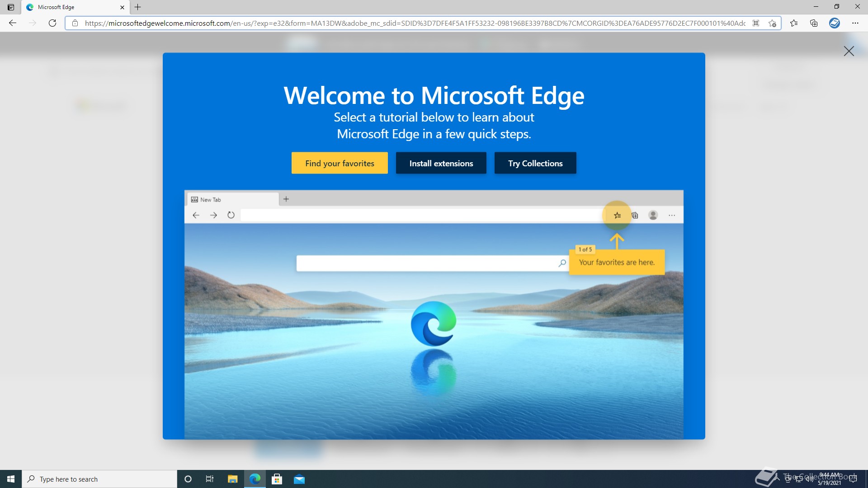Click the Edge logo in tutorial image
Screen dimensions: 868x488
[x=434, y=324]
